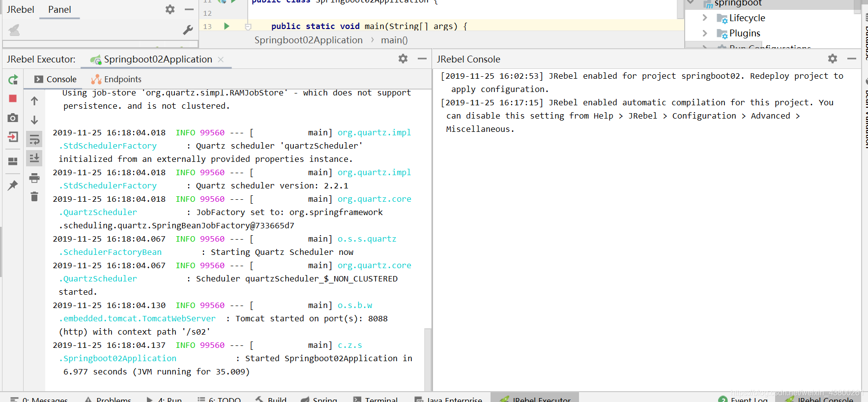Open the wrench settings in JRebel Panel
Image resolution: width=868 pixels, height=402 pixels.
click(188, 30)
